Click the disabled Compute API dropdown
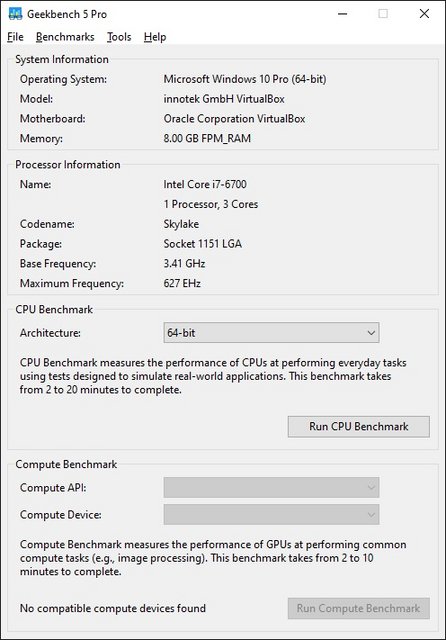446x640 pixels. 271,487
